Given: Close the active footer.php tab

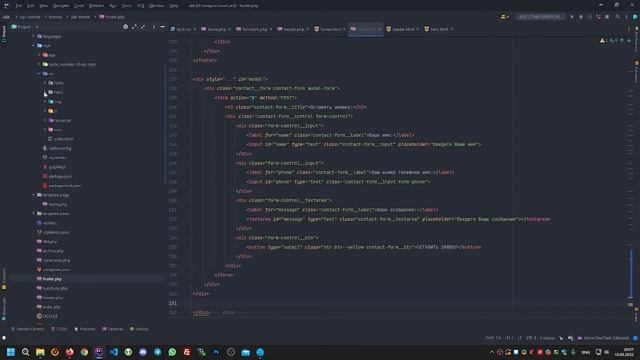Looking at the screenshot, I should [379, 29].
